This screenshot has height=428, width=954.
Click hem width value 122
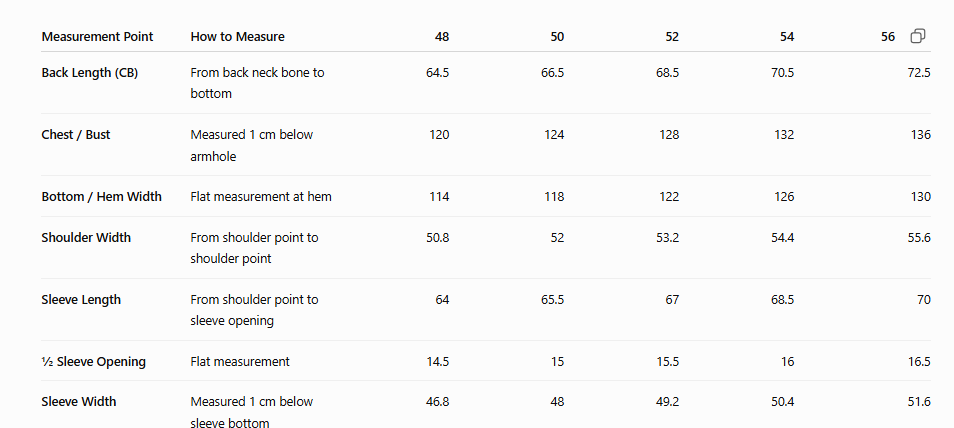(x=669, y=197)
